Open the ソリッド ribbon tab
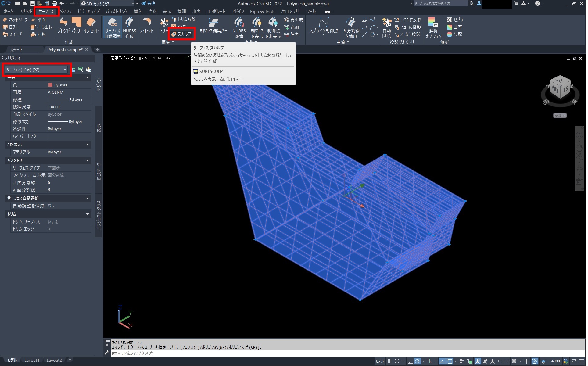The image size is (588, 366). pos(27,12)
